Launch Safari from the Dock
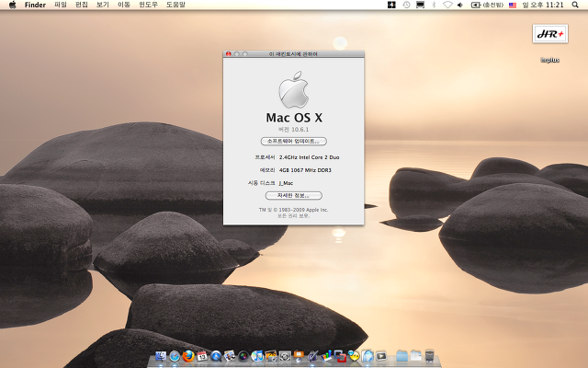 coord(175,356)
